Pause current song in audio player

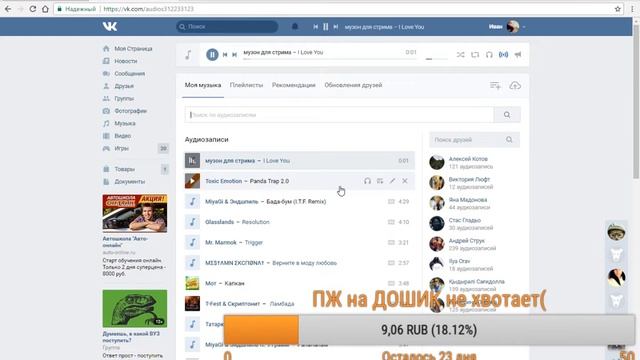tap(212, 54)
